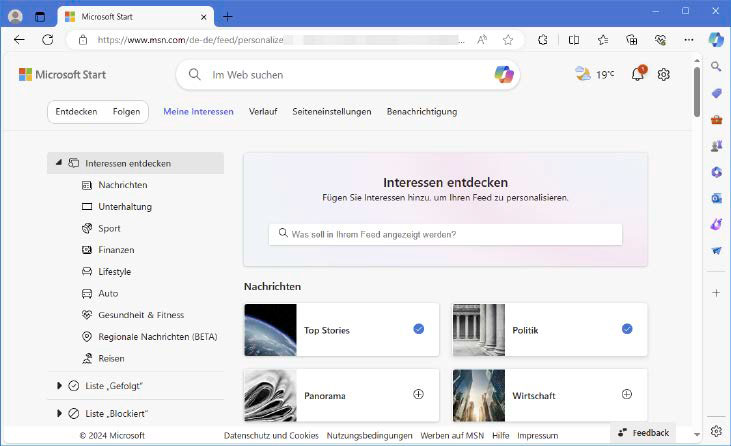
Task: Open Seiteneinstellungen tab
Action: click(332, 112)
